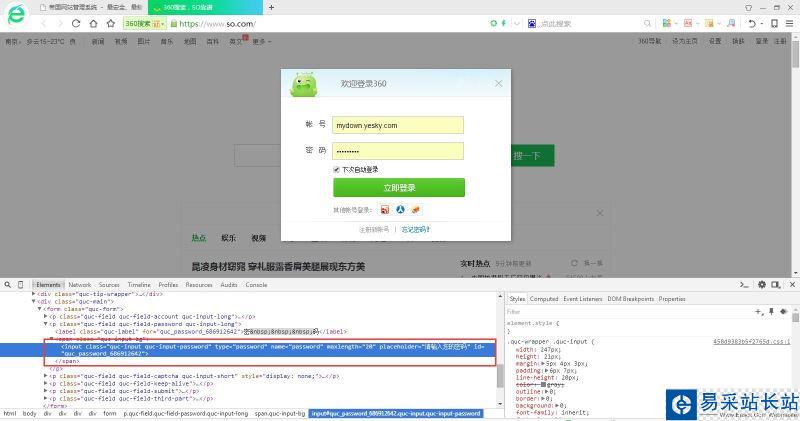
Task: Click the DevTools inspect element magnifier
Action: tap(8, 285)
